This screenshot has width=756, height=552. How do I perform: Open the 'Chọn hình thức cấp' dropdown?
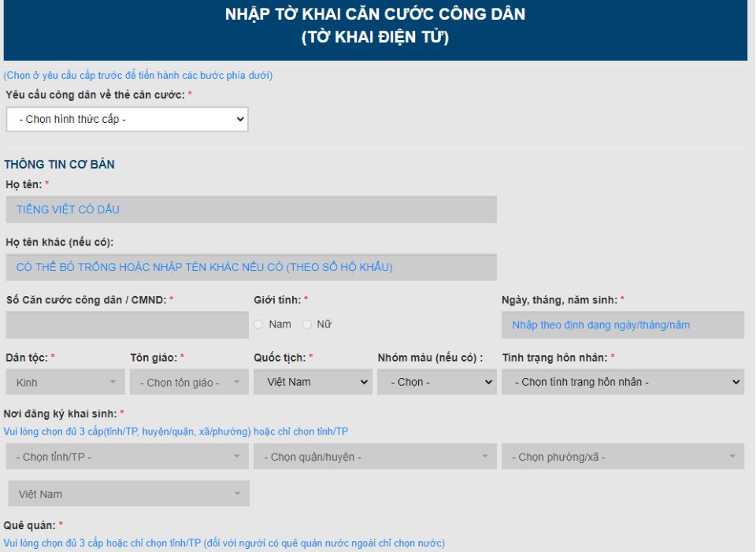[x=126, y=119]
